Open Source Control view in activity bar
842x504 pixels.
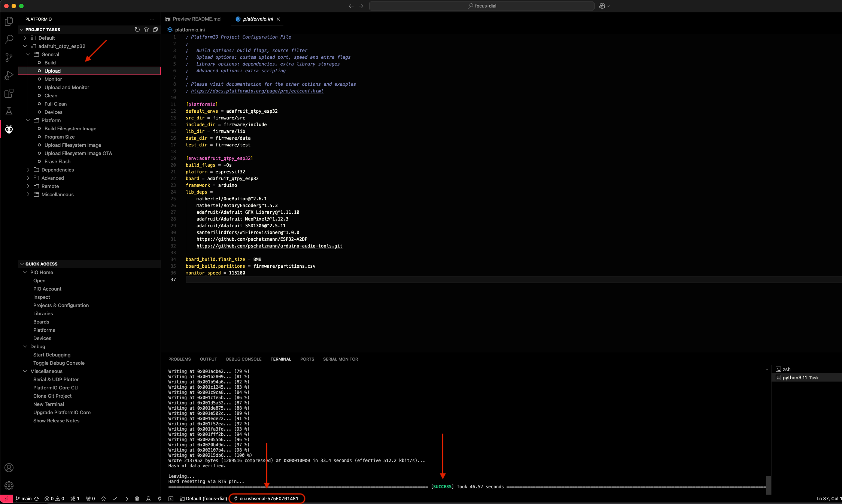coord(9,57)
